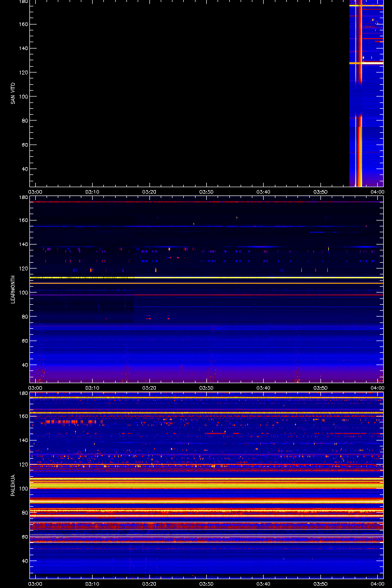The image size is (392, 588).
Task: Select the 03:50 time label of San Vito panel
Action: 320,192
